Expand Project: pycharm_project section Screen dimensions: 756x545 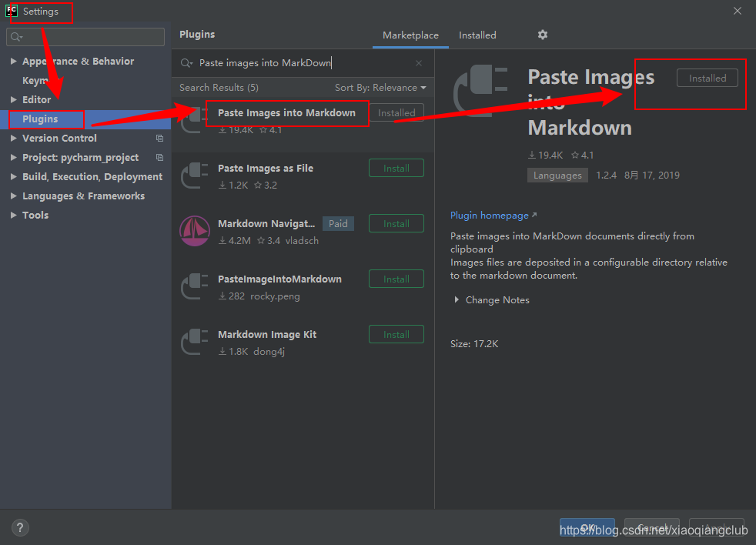pyautogui.click(x=14, y=158)
